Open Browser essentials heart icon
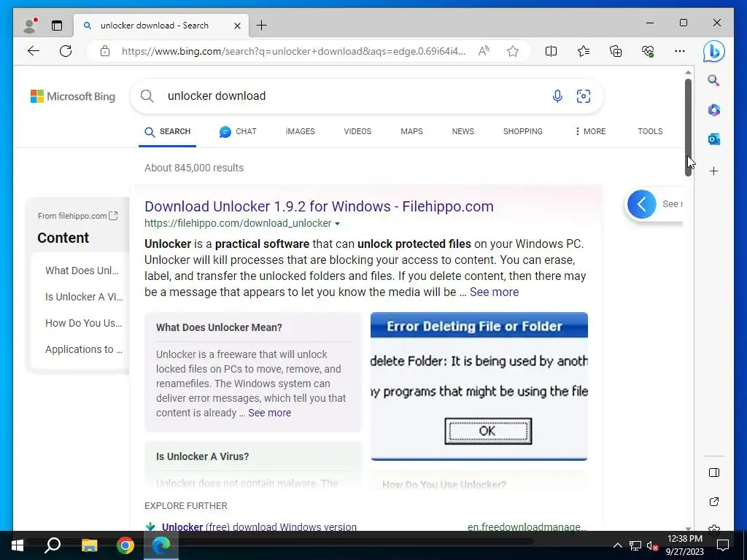Image resolution: width=747 pixels, height=560 pixels. [648, 51]
